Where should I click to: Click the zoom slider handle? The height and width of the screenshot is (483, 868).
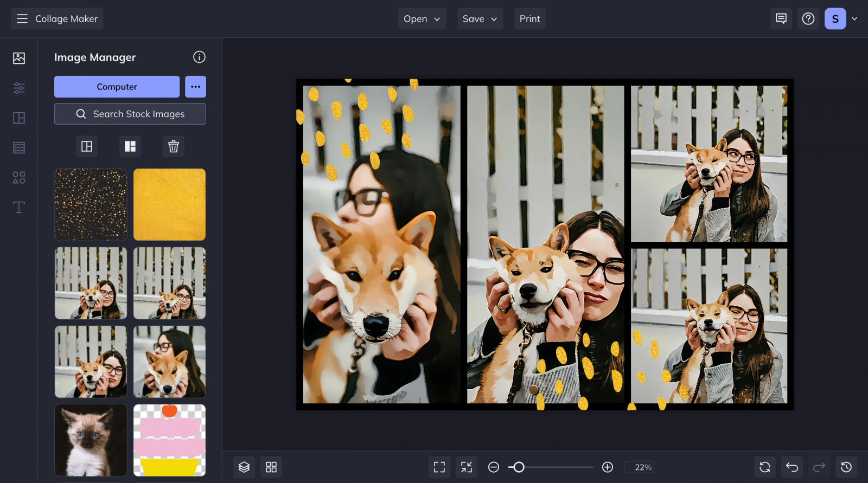point(519,467)
